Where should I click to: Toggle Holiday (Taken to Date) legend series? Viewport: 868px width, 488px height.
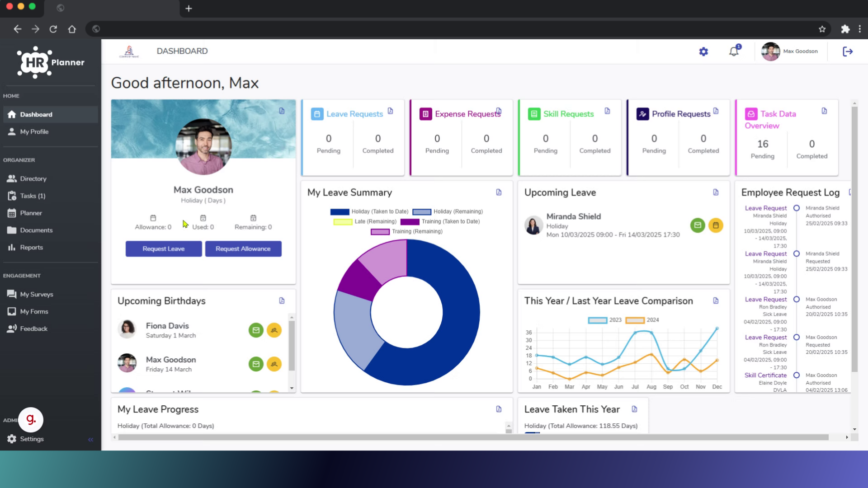369,211
